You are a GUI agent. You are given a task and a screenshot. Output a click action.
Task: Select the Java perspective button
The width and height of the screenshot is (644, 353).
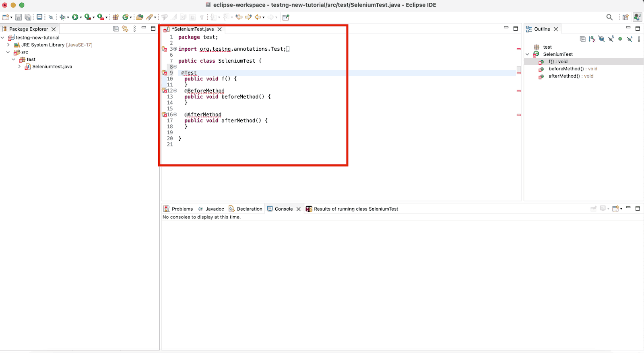pyautogui.click(x=637, y=17)
